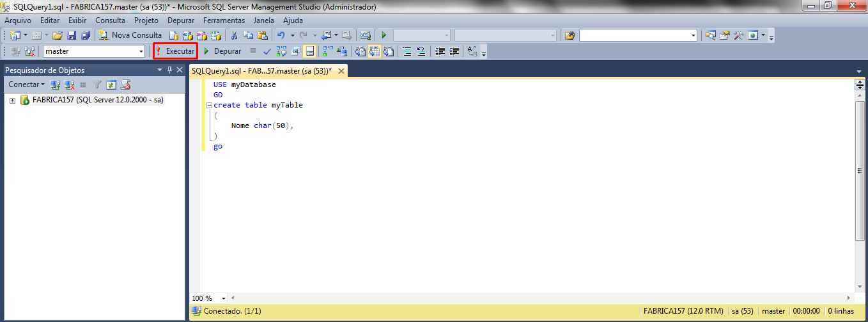Viewport: 868px width, 322px height.
Task: Click the Depurar debug button
Action: click(222, 51)
